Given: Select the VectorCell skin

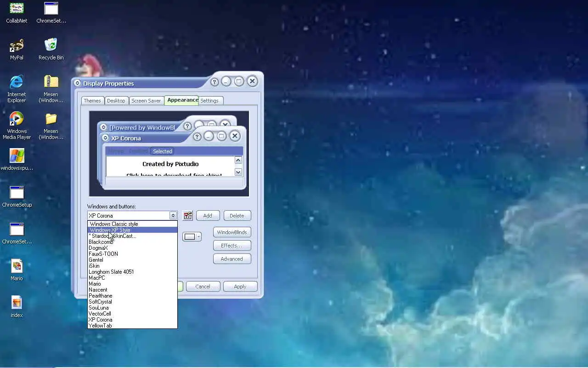Looking at the screenshot, I should pyautogui.click(x=132, y=314).
